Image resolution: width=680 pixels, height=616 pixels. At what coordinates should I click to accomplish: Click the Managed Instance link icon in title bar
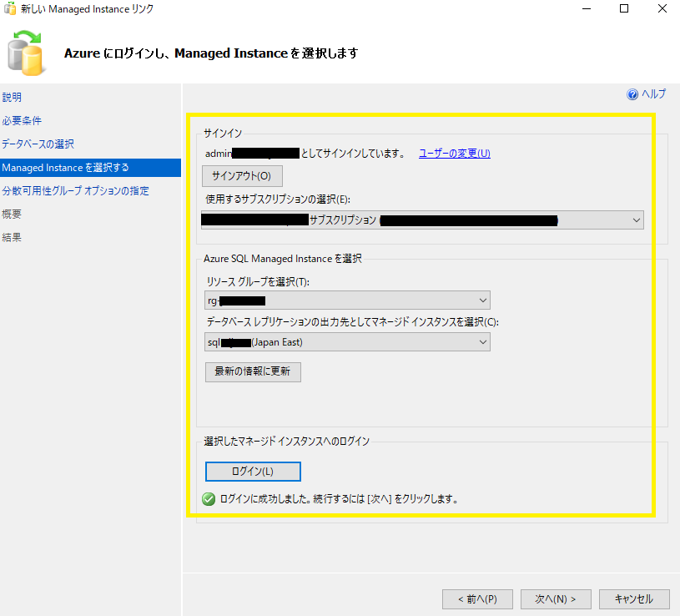[x=8, y=9]
